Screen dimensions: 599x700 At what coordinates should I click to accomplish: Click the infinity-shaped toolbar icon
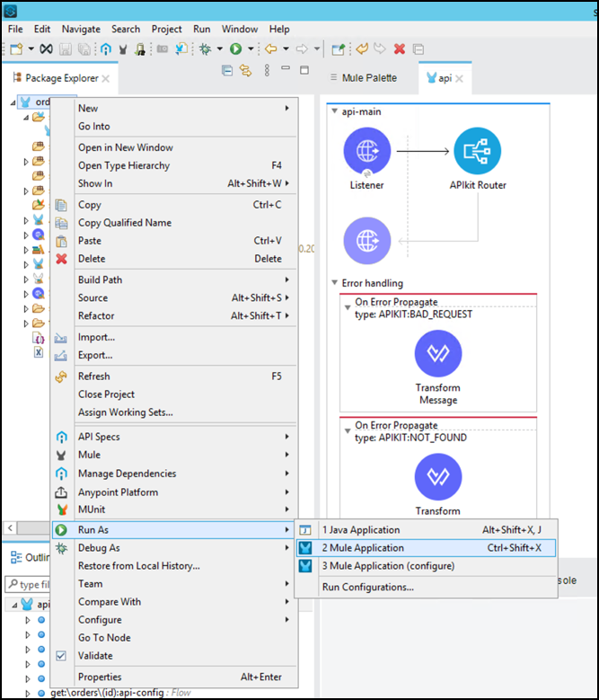47,49
